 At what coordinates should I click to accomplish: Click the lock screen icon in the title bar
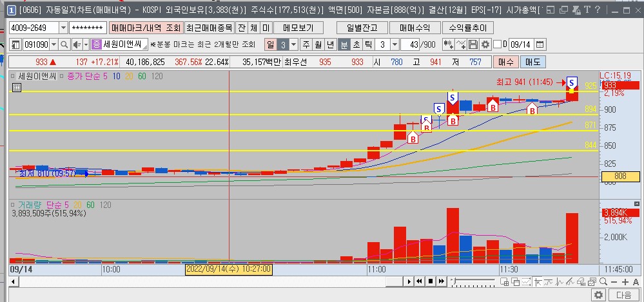tap(577, 10)
